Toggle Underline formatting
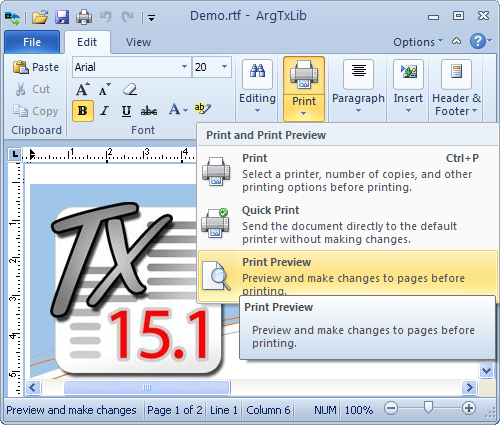This screenshot has width=500, height=425. 126,111
